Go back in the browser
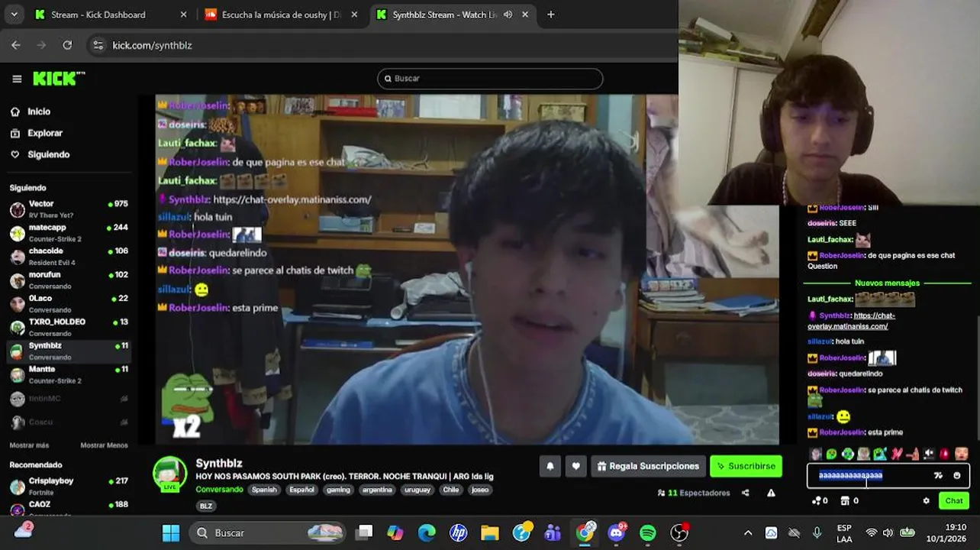 point(16,45)
